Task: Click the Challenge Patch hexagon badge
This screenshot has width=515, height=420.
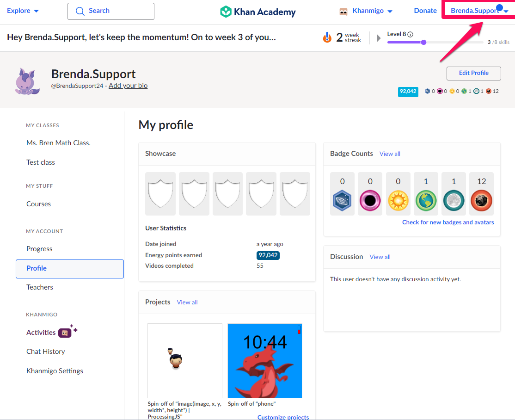Action: tap(342, 200)
